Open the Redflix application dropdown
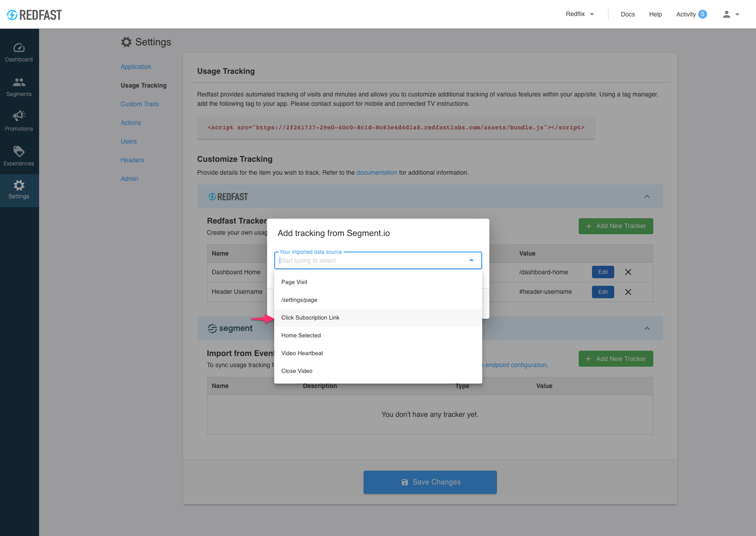The width and height of the screenshot is (756, 536). [x=580, y=14]
